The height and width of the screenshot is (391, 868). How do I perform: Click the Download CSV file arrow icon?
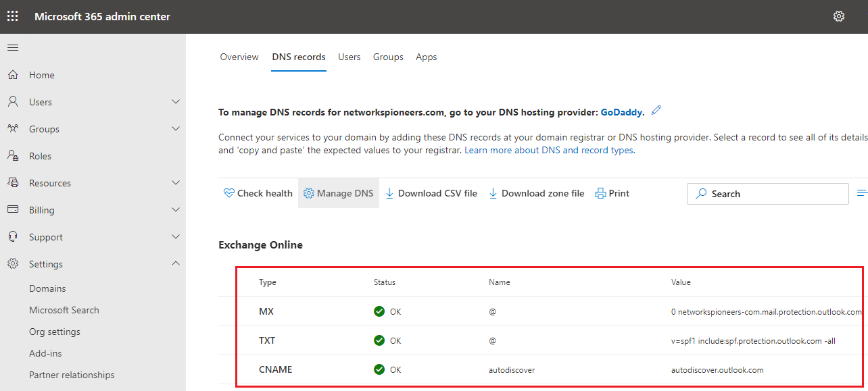(x=389, y=193)
